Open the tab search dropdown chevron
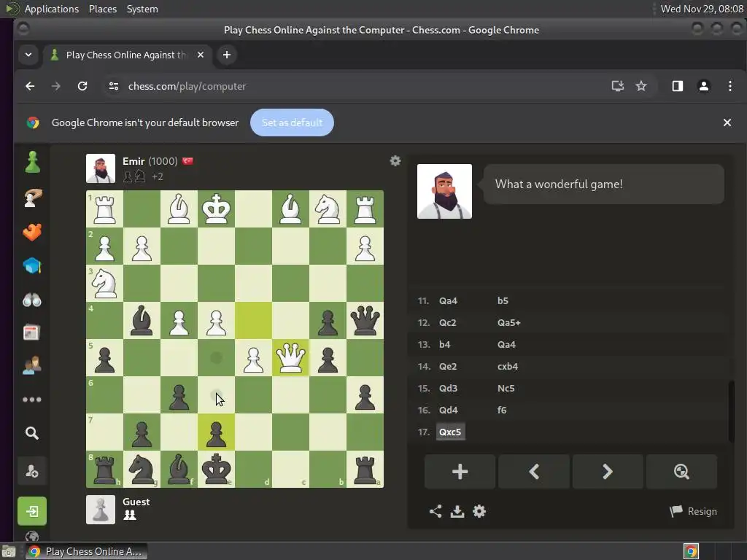747x560 pixels. [x=28, y=55]
